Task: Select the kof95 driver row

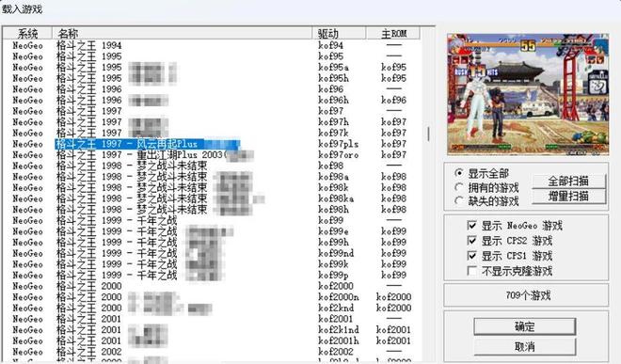Action: point(212,56)
